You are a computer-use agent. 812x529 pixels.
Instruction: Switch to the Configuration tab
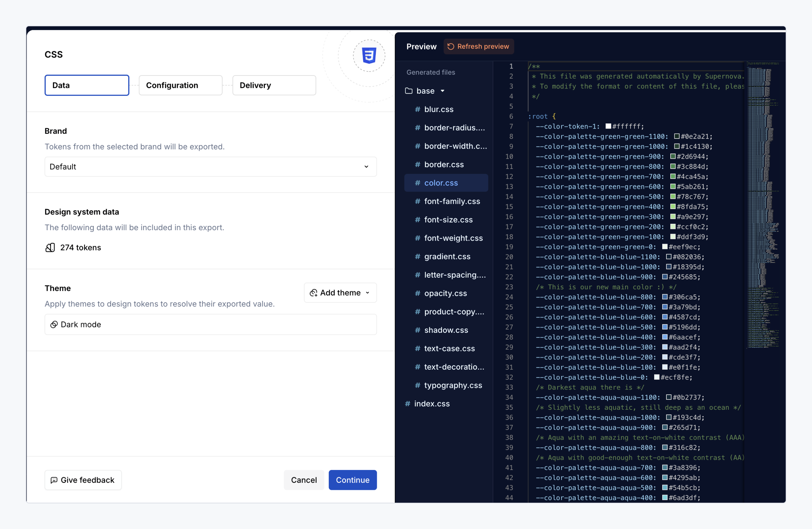[181, 85]
